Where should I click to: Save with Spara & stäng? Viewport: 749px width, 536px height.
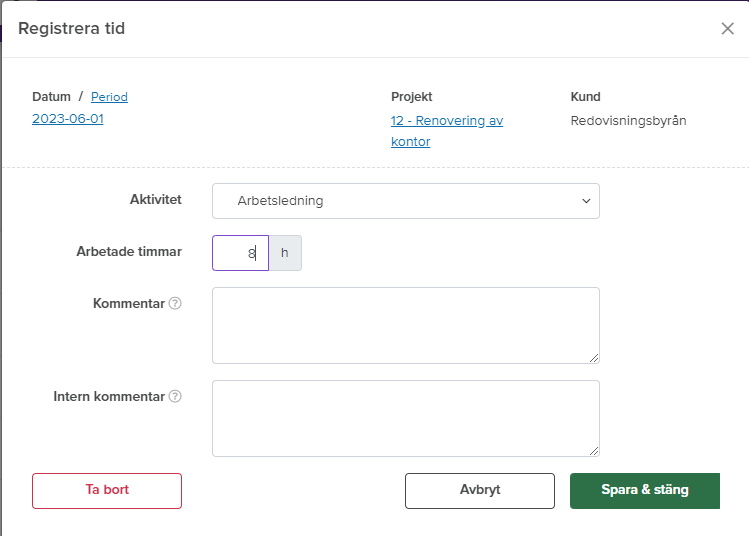point(645,491)
